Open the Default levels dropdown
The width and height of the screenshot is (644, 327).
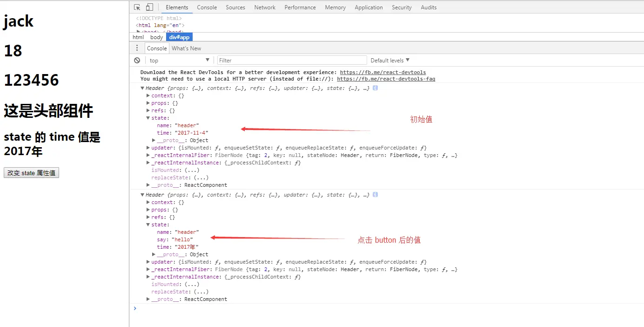[390, 61]
